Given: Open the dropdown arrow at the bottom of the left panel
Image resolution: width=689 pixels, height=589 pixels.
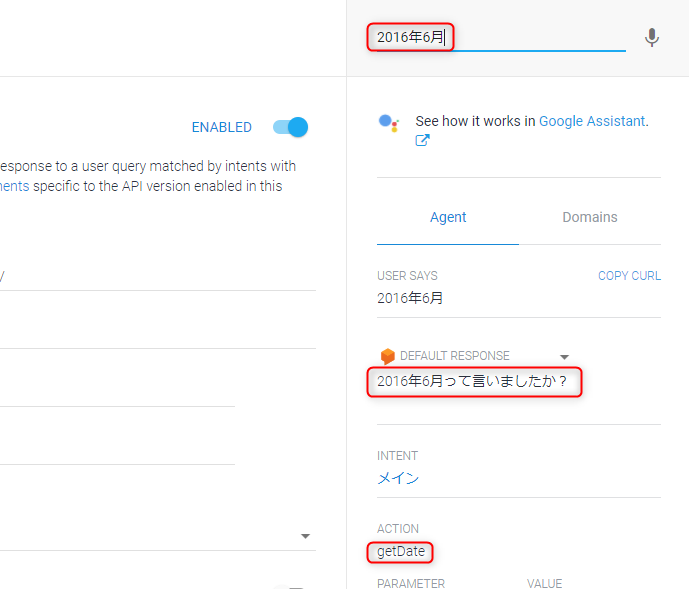Looking at the screenshot, I should pos(305,536).
